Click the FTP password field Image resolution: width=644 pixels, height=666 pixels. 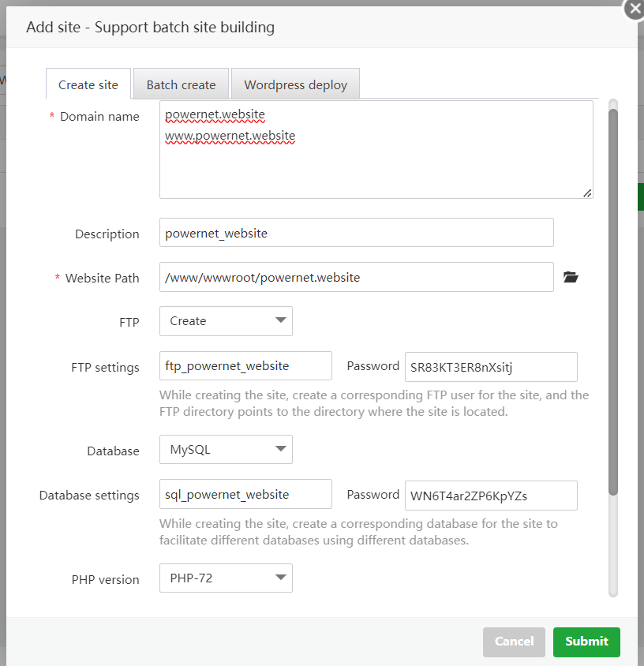490,367
